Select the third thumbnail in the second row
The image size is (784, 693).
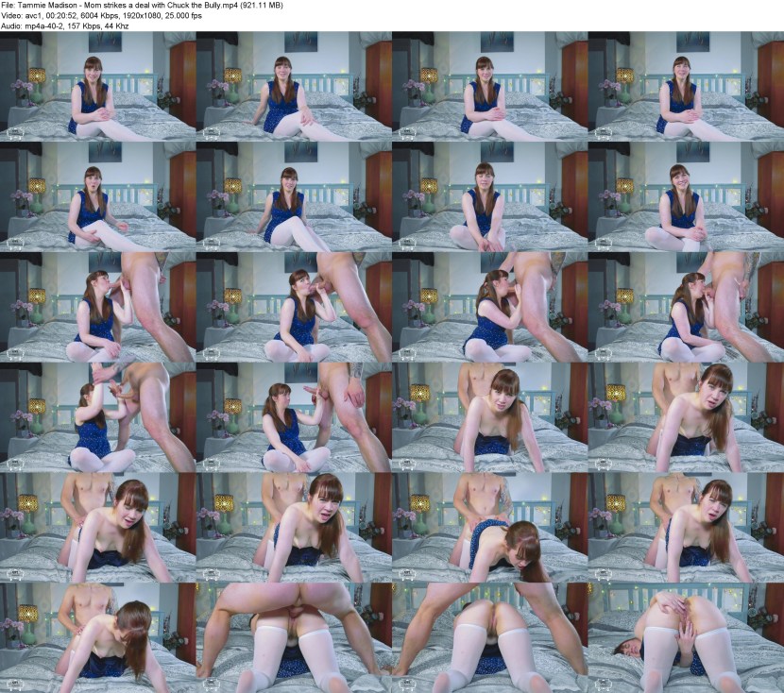489,196
